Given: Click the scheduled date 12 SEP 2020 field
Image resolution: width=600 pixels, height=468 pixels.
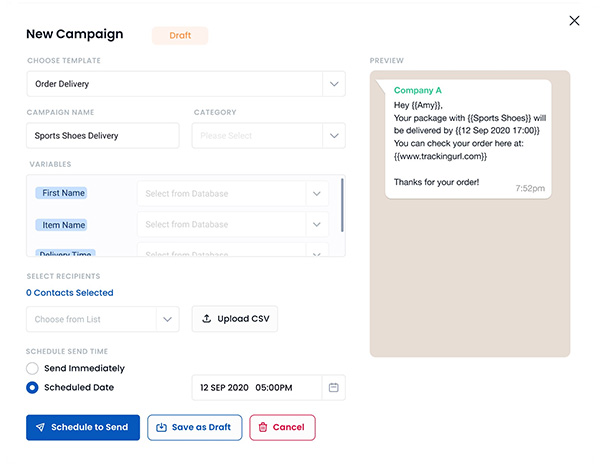Looking at the screenshot, I should tap(269, 388).
